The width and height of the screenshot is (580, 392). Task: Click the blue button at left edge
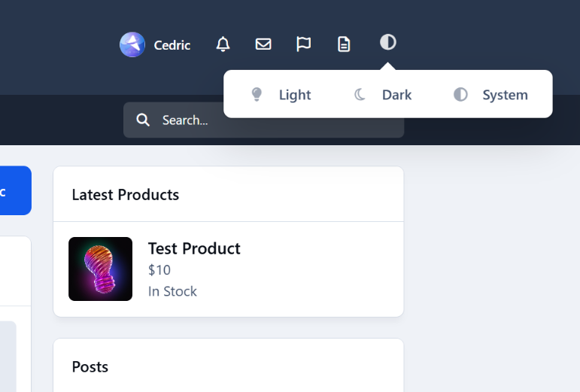[x=16, y=190]
